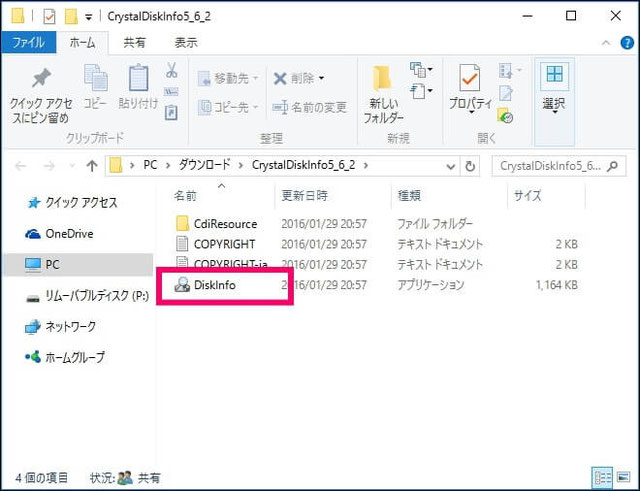Select the COPYRIGHT-ja text file
The image size is (640, 491).
(x=221, y=264)
